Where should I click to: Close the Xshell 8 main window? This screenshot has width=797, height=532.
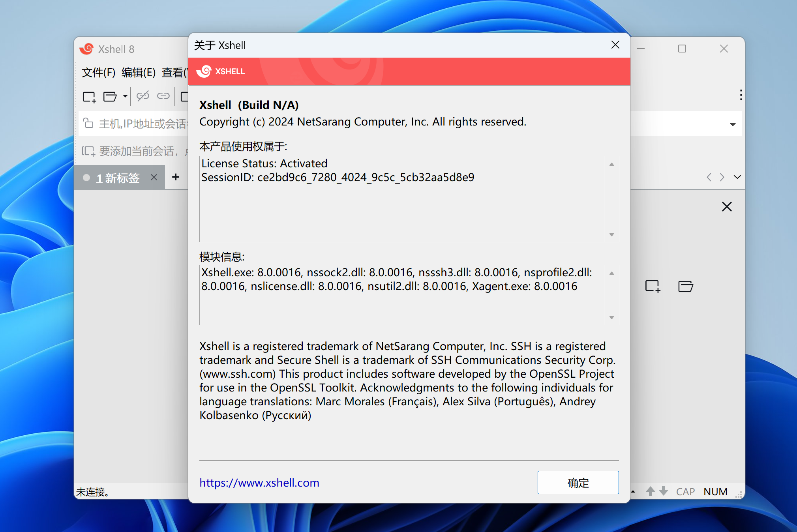(x=724, y=49)
